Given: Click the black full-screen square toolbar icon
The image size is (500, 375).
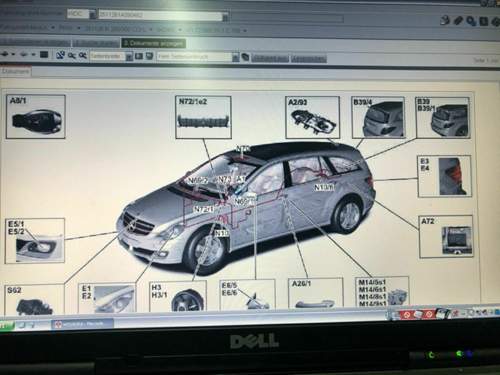Looking at the screenshot, I should [x=44, y=54].
